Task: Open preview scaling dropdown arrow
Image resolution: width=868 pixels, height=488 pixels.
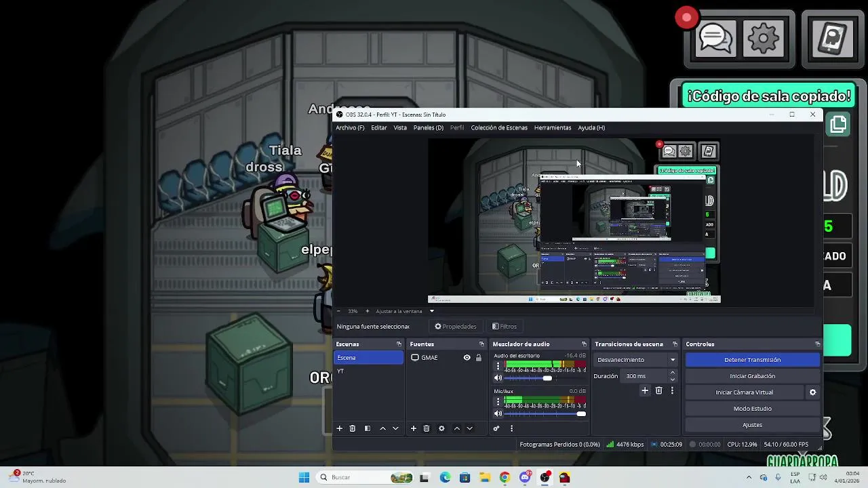Action: [x=431, y=311]
